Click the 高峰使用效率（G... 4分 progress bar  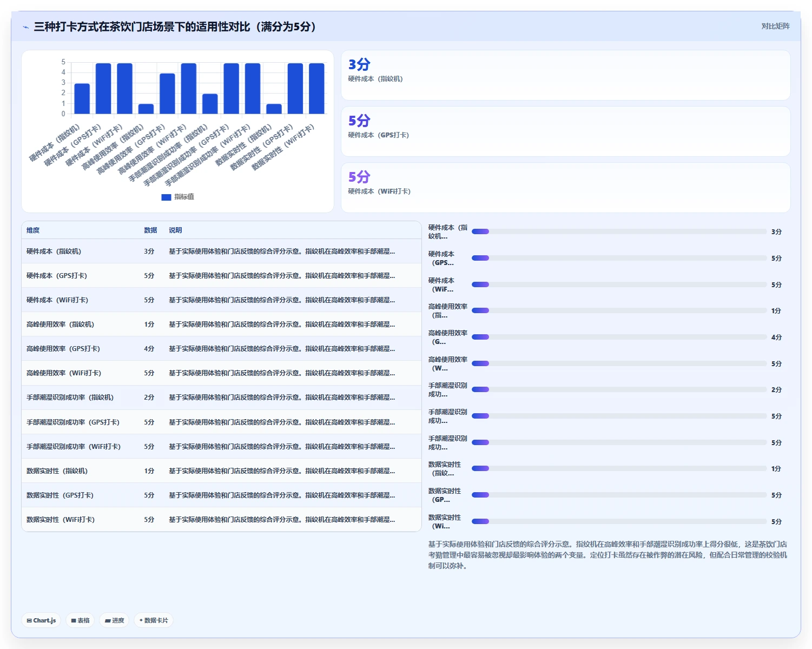(619, 337)
